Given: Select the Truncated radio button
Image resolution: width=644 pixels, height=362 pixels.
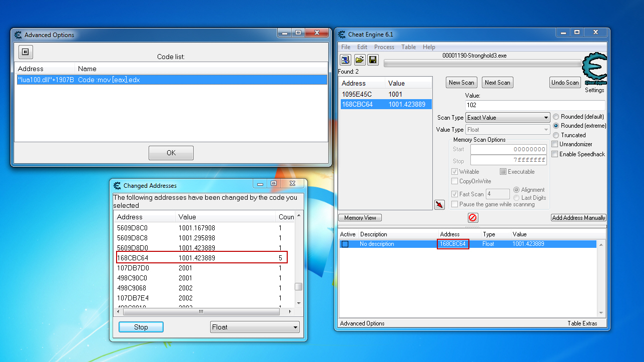Looking at the screenshot, I should point(556,135).
